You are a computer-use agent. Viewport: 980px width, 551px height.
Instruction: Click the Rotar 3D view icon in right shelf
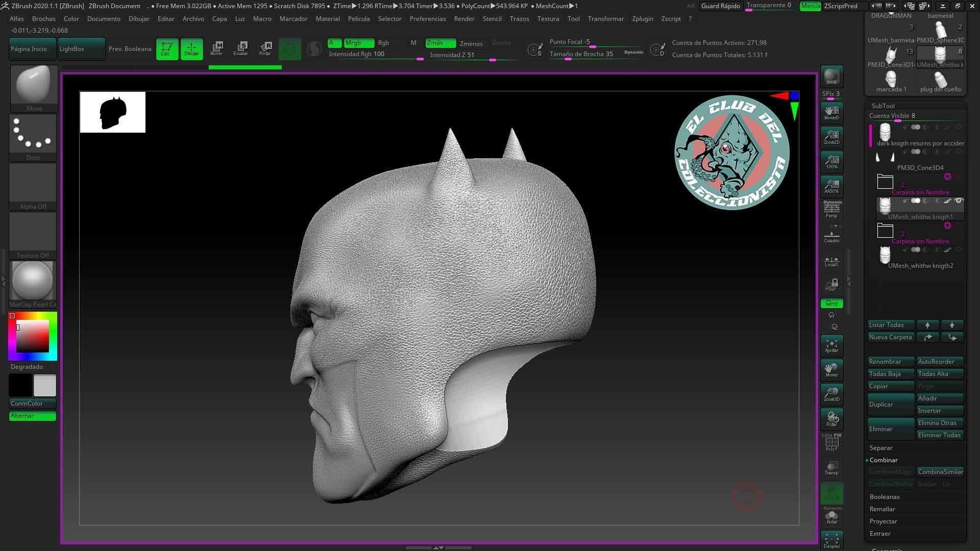point(831,419)
